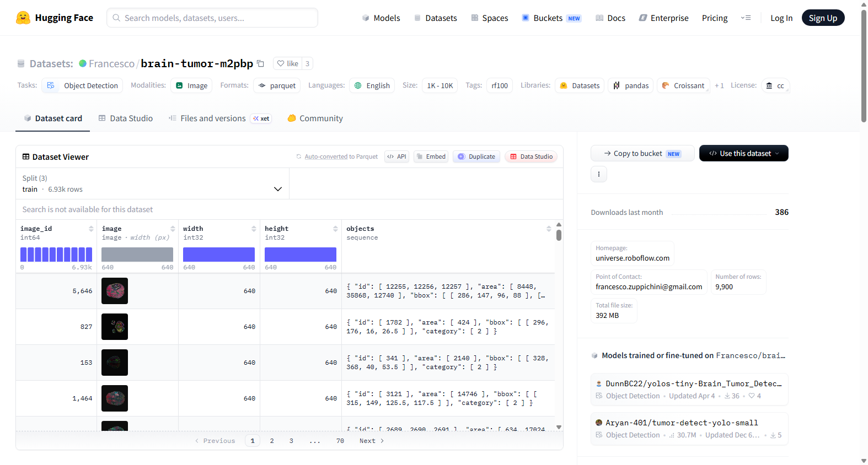The image size is (868, 465).
Task: Copy dataset name with the copy icon
Action: click(x=261, y=63)
